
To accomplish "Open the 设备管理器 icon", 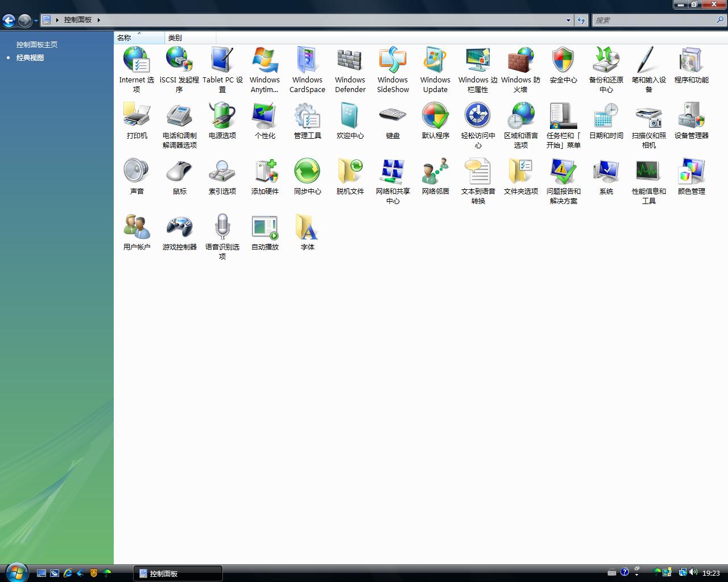I will 691,116.
